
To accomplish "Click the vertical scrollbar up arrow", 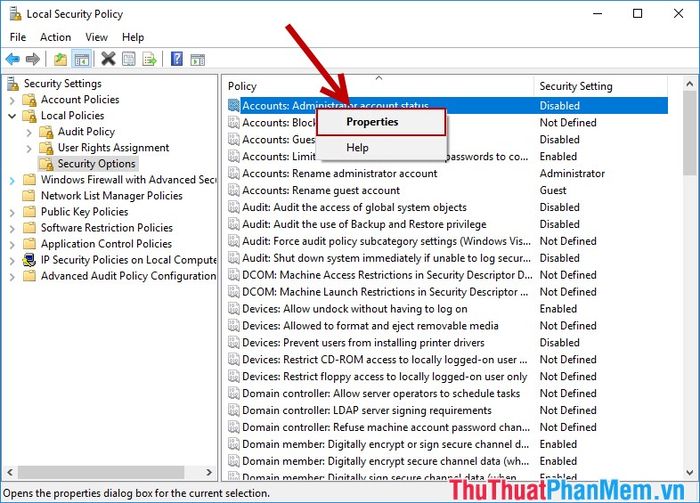I will click(x=689, y=83).
